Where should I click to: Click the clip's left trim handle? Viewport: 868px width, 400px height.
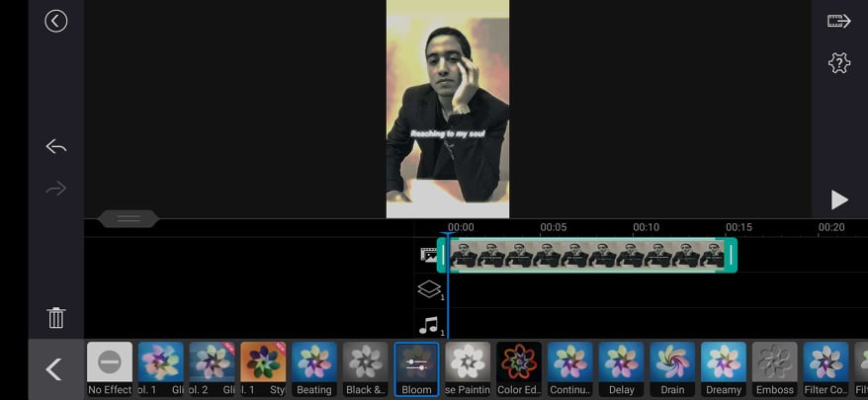[443, 255]
